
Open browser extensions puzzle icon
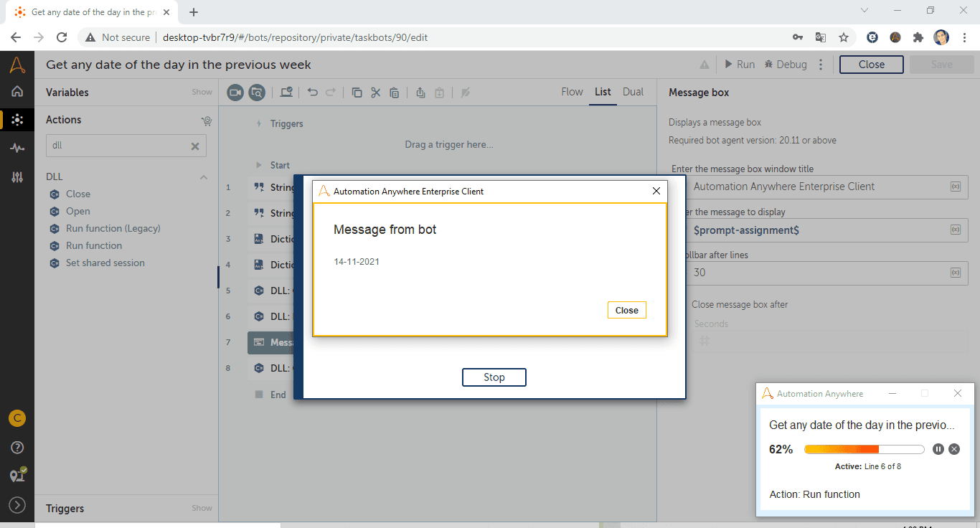[x=918, y=37]
